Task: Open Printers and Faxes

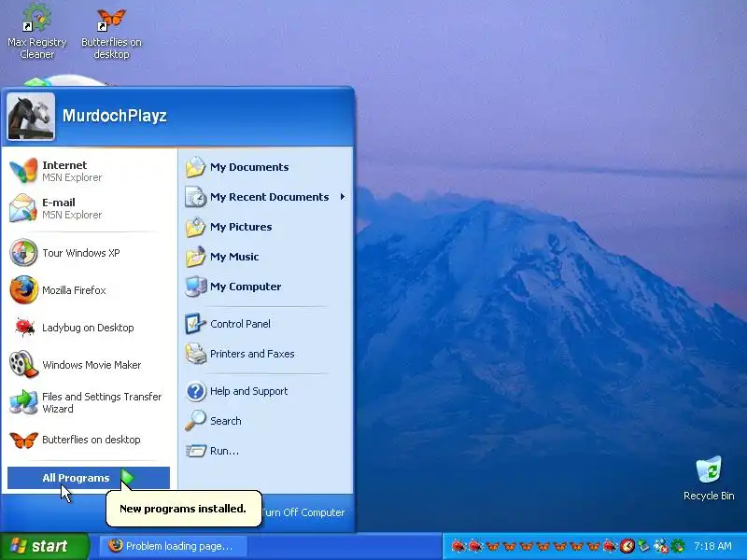Action: click(x=266, y=354)
